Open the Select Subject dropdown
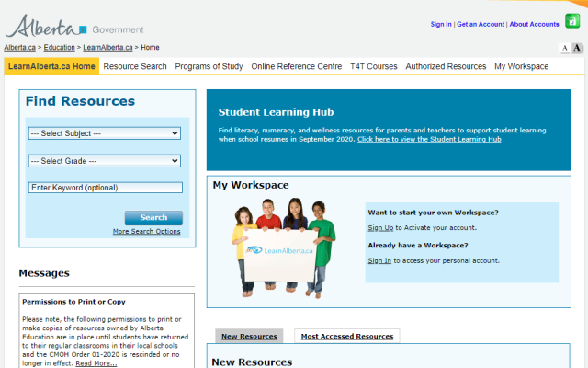 point(105,133)
